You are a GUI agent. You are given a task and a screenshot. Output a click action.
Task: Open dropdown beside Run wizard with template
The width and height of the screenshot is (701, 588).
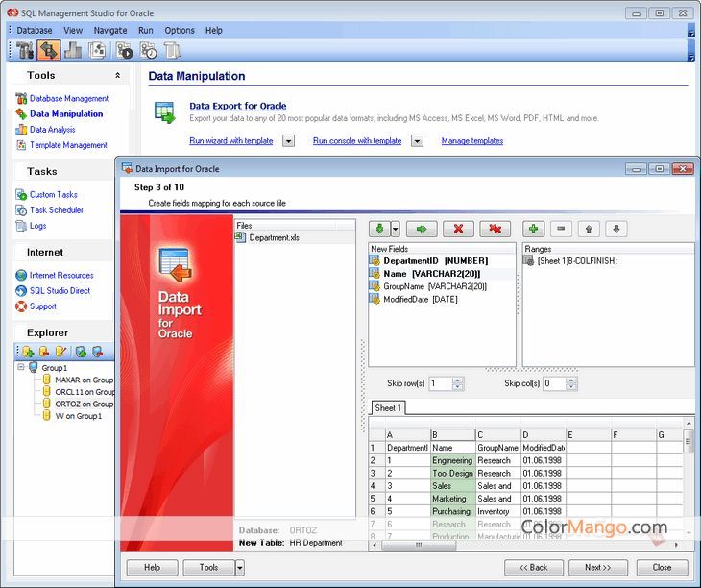[289, 141]
